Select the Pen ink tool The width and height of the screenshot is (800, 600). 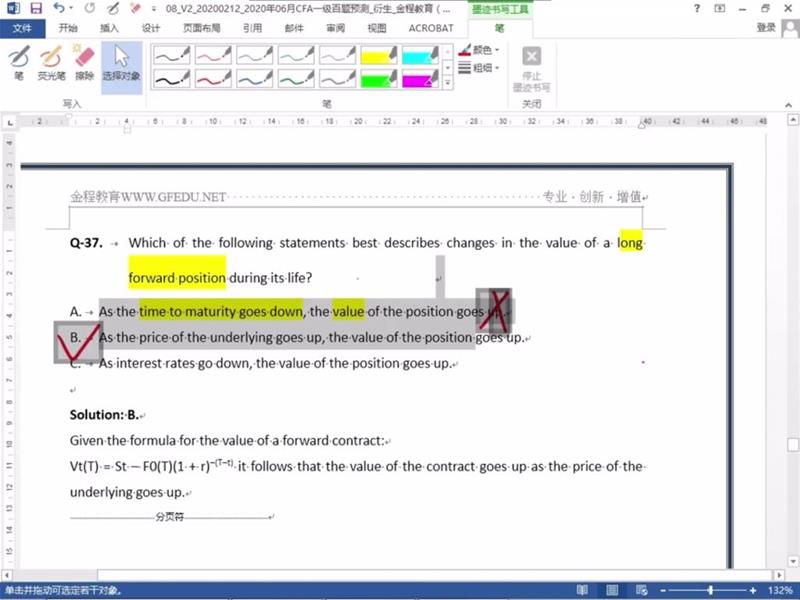[19, 61]
